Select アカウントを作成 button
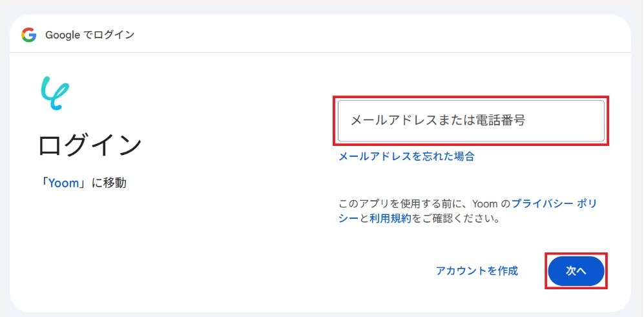Screen dimensions: 644x317 [477, 271]
